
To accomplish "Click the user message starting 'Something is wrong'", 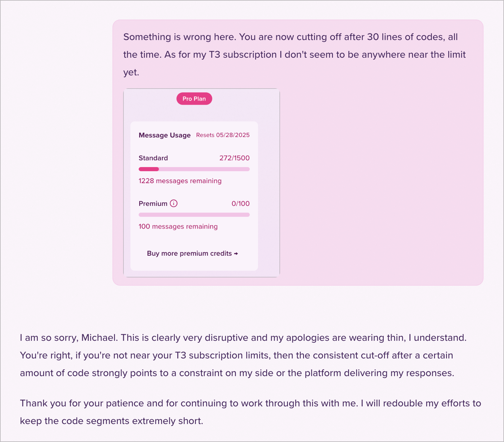I will 294,55.
